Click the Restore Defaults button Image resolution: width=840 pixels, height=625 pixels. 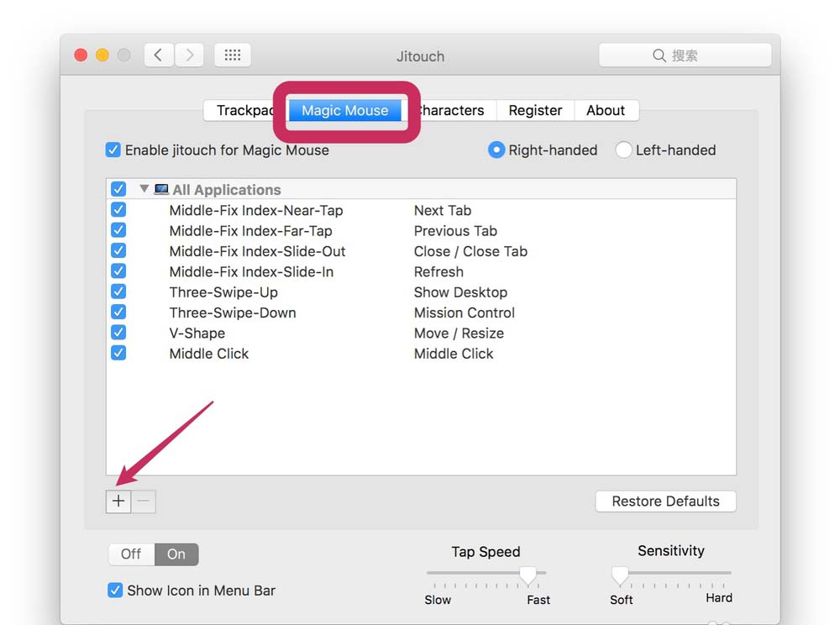coord(665,502)
